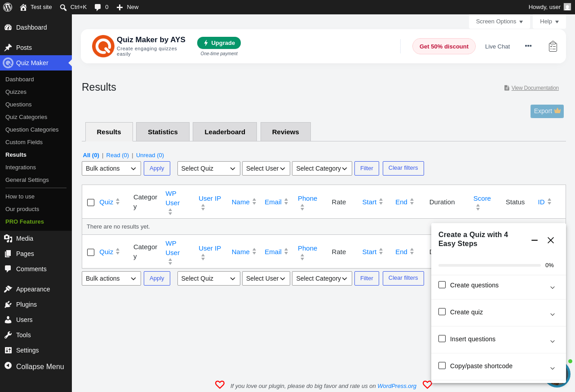Open the top Bulk actions dropdown

pos(111,168)
